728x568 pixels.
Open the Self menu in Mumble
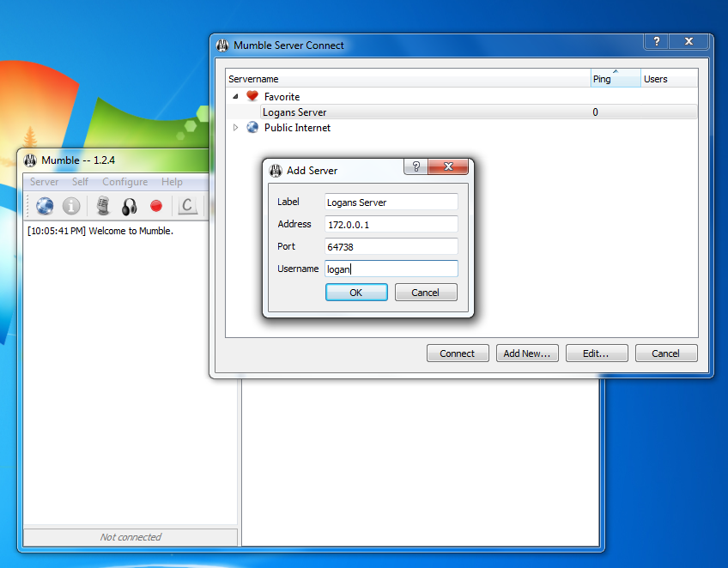coord(80,182)
